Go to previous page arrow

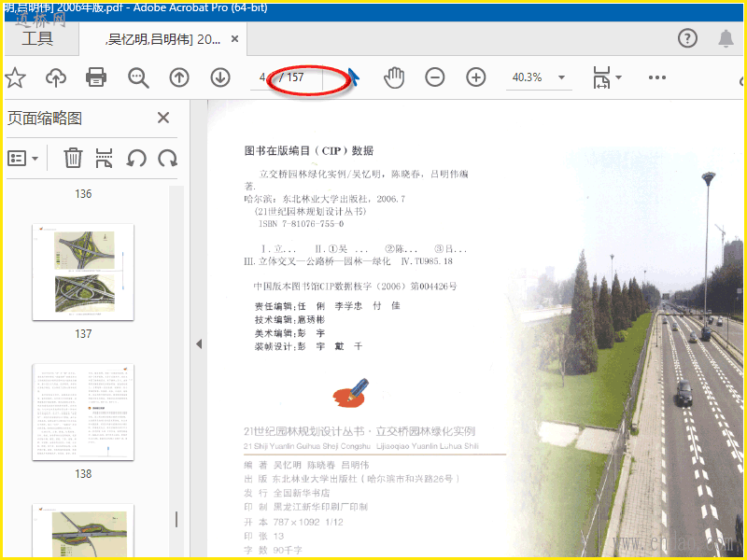pos(179,77)
